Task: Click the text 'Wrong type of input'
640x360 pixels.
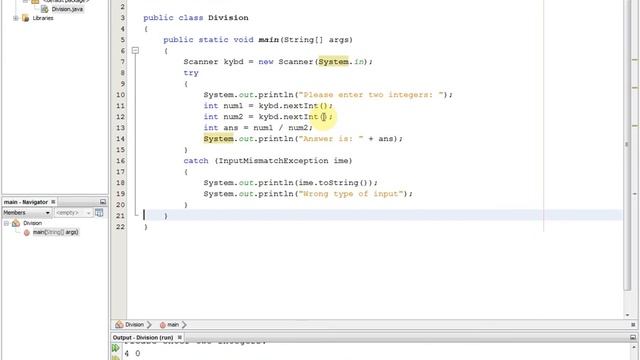Action: coord(351,194)
